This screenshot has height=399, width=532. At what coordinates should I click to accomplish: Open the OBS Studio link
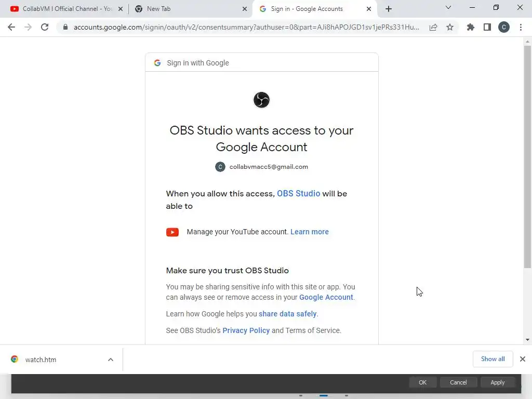point(299,193)
